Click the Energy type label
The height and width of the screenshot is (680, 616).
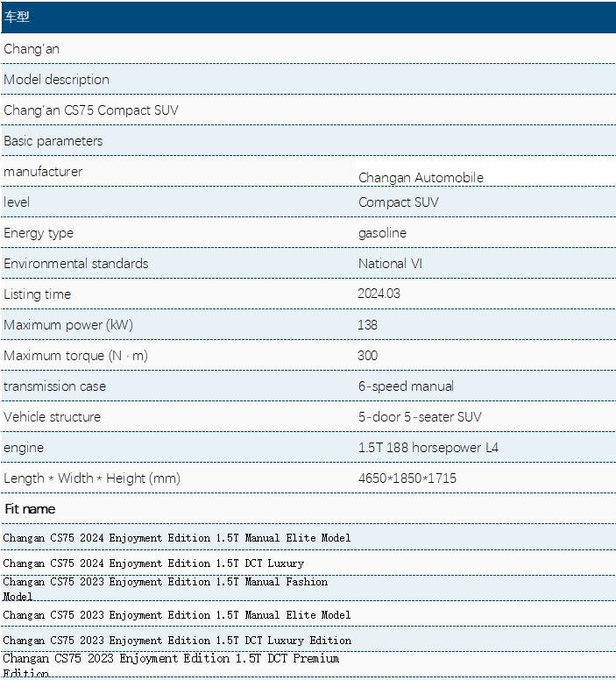39,233
